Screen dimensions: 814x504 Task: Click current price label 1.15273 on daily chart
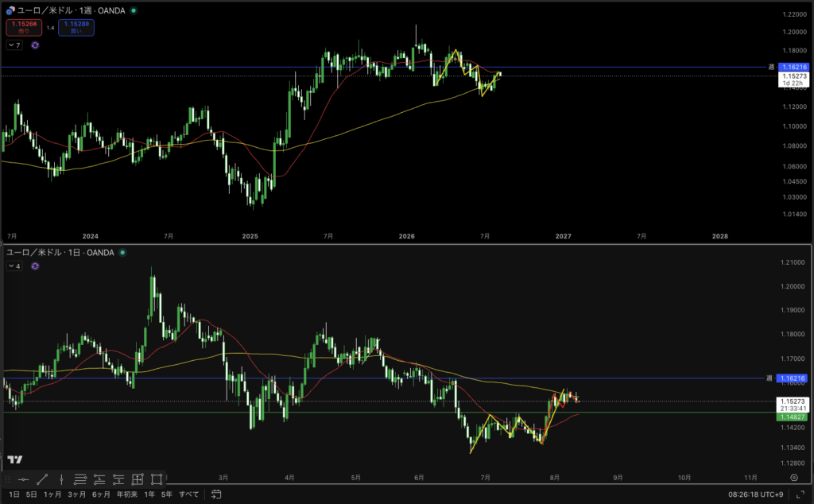coord(793,405)
